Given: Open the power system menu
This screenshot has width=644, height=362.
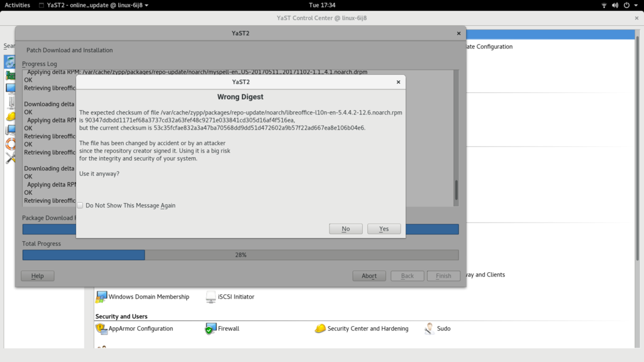Looking at the screenshot, I should point(627,5).
